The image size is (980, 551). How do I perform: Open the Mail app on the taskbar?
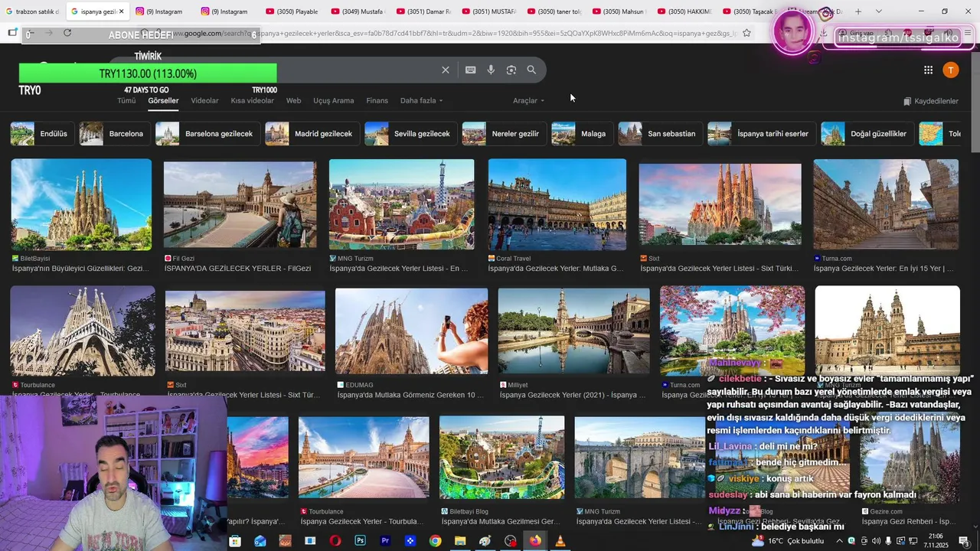pos(260,541)
